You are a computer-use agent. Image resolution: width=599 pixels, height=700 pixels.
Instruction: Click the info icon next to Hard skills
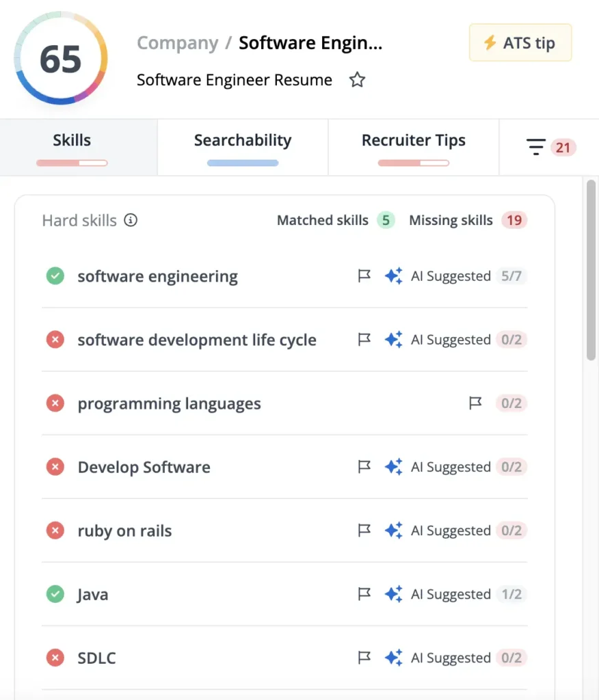[x=131, y=220]
